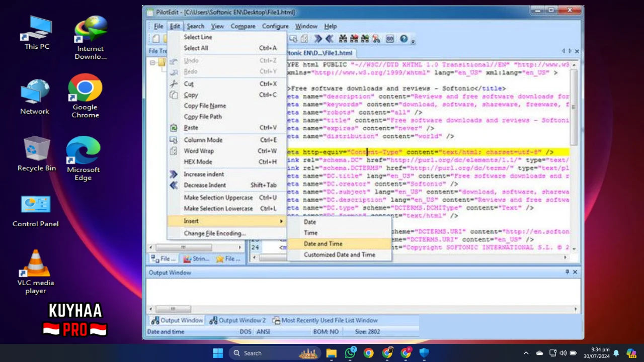644x362 pixels.
Task: Open VLC media player desktop shortcut
Action: tap(35, 272)
